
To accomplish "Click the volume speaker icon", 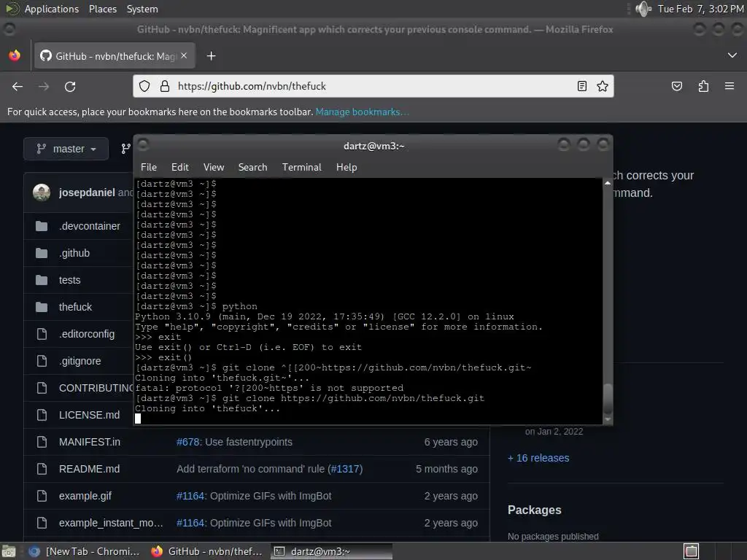I will (643, 9).
